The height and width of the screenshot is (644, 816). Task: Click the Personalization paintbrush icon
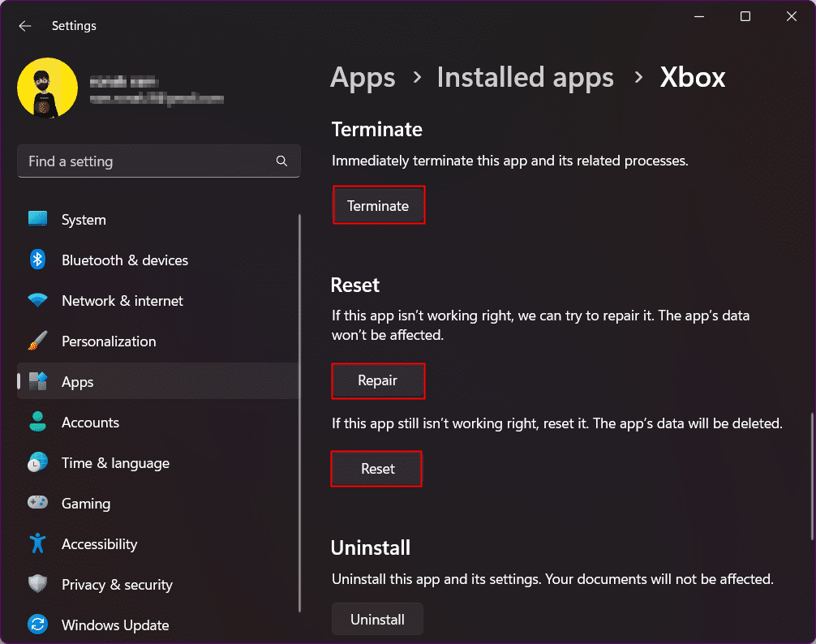click(x=37, y=341)
